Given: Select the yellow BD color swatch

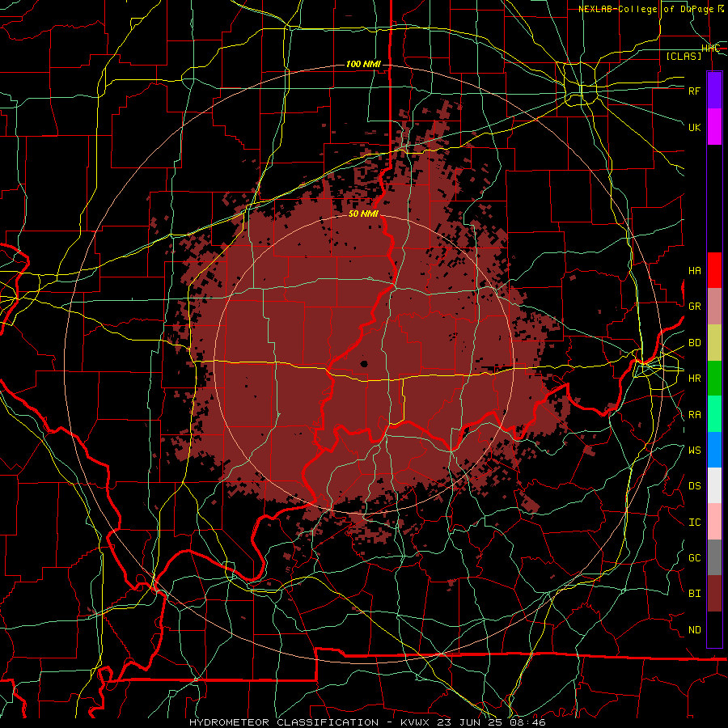Looking at the screenshot, I should click(x=714, y=343).
